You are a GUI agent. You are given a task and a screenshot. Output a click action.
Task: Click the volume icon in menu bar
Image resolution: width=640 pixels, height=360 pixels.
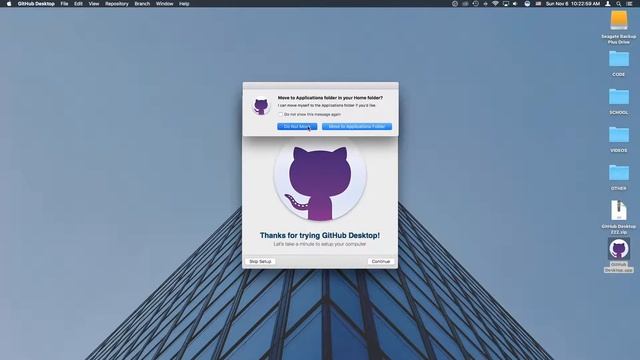pos(515,4)
